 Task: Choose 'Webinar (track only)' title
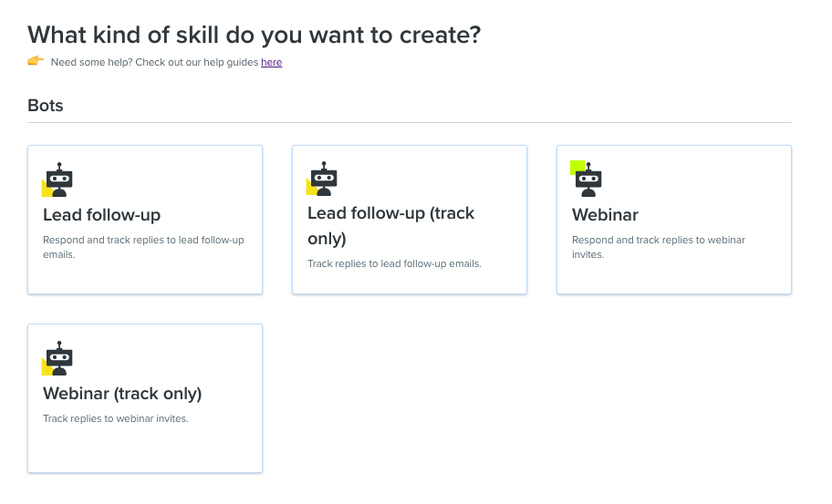tap(122, 394)
